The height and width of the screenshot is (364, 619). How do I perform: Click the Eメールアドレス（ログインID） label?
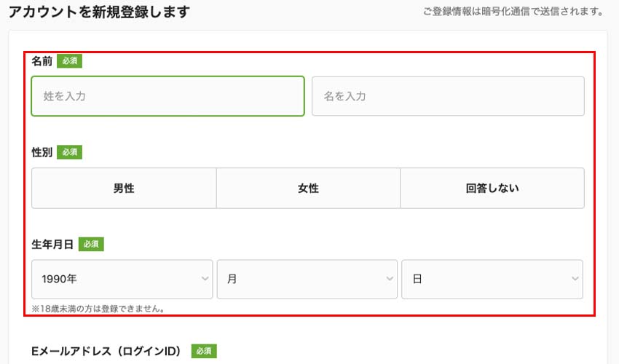click(x=108, y=351)
